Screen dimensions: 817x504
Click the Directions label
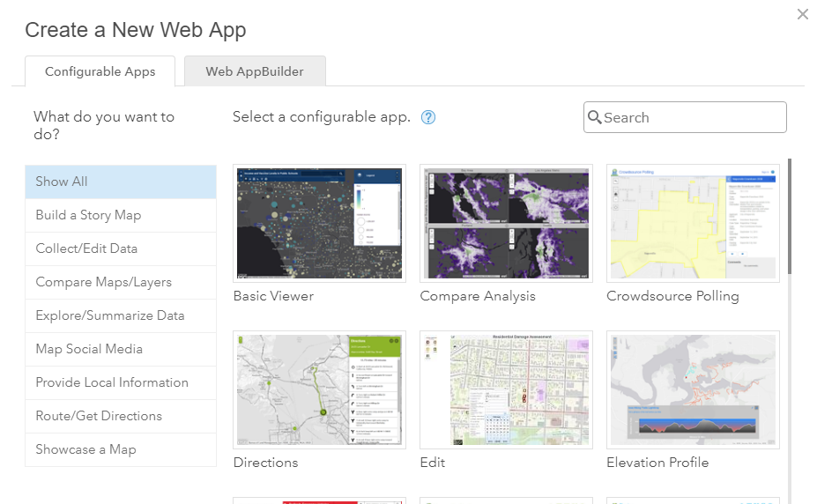[266, 463]
